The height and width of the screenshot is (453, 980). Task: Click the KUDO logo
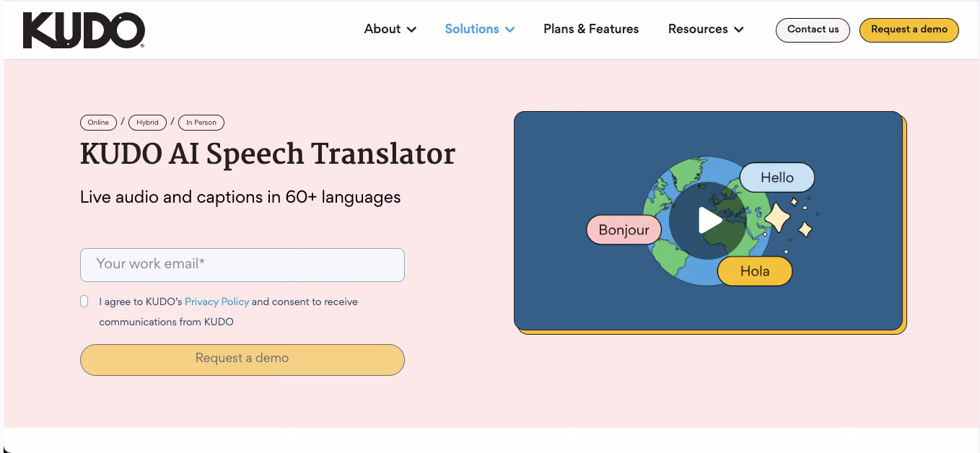coord(84,30)
